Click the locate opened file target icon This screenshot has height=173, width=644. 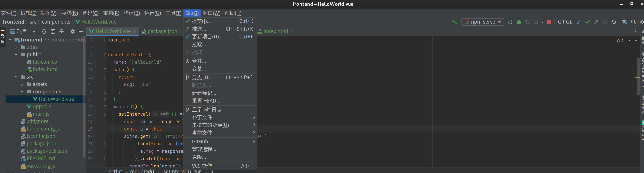click(x=44, y=31)
